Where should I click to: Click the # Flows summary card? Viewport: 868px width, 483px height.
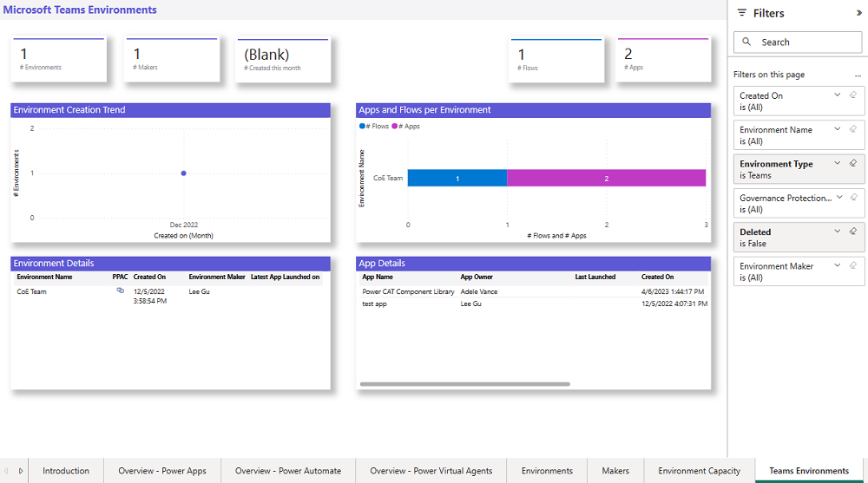[x=556, y=60]
